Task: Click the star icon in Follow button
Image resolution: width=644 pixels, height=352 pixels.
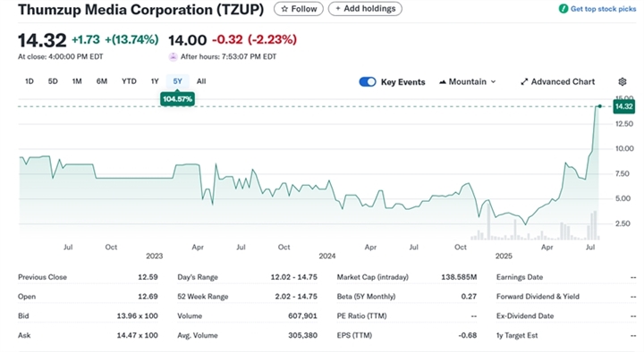Action: tap(284, 9)
